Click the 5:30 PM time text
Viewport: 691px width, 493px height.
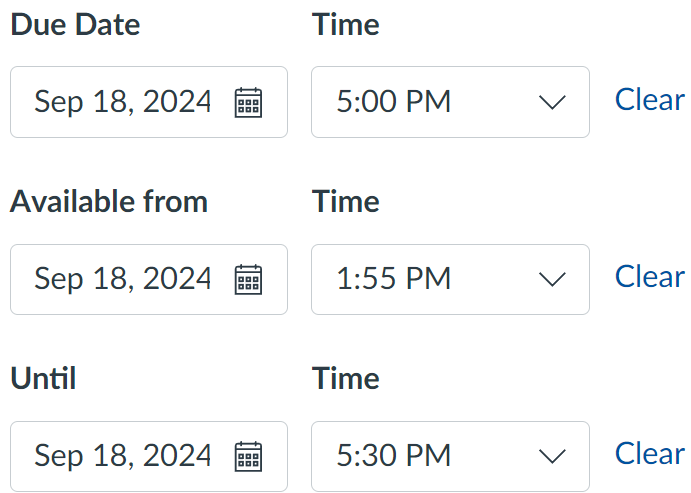point(394,456)
